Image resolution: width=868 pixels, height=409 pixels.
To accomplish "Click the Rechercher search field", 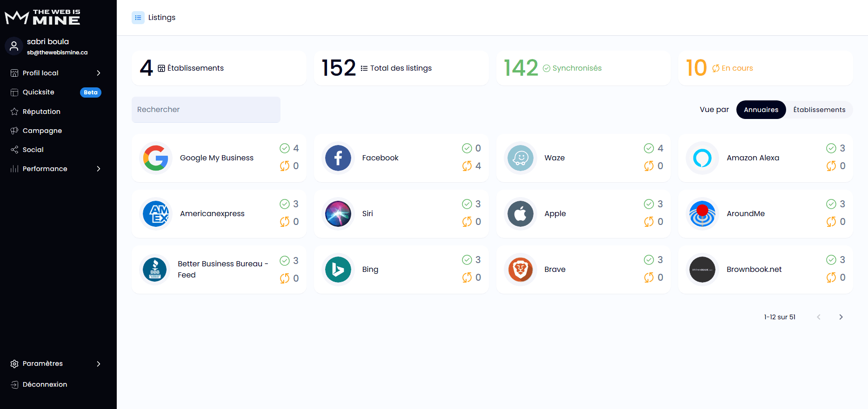I will (206, 110).
